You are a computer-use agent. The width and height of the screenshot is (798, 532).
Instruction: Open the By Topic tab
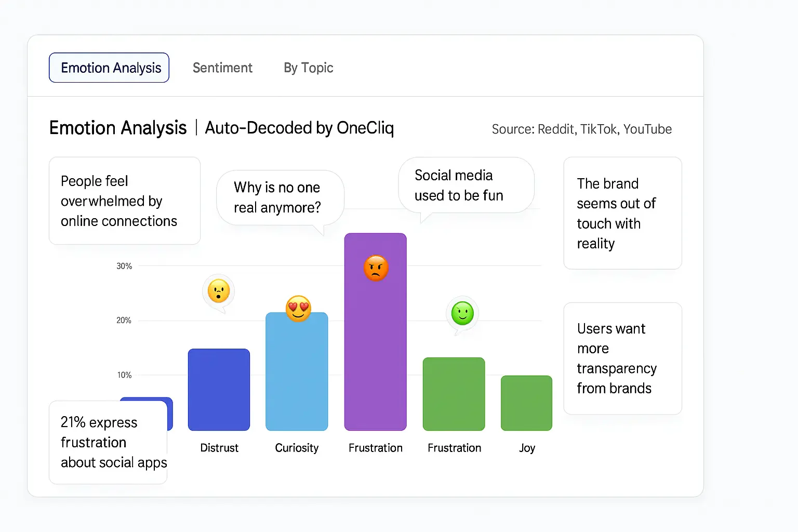(308, 68)
